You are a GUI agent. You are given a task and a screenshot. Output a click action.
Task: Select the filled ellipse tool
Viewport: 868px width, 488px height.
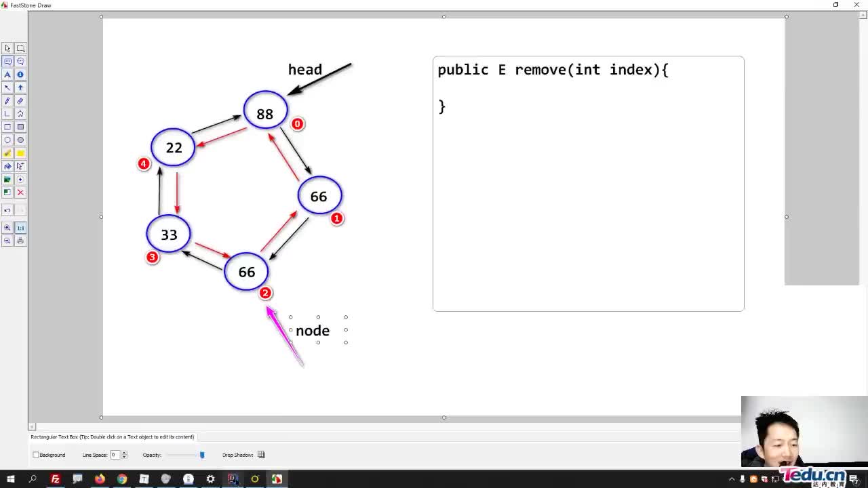20,140
